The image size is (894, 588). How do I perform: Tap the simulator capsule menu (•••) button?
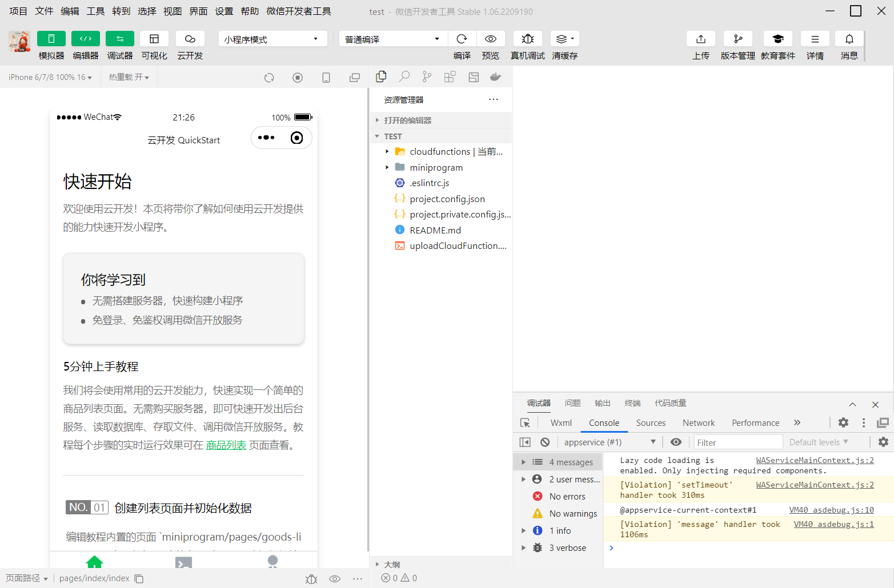266,138
